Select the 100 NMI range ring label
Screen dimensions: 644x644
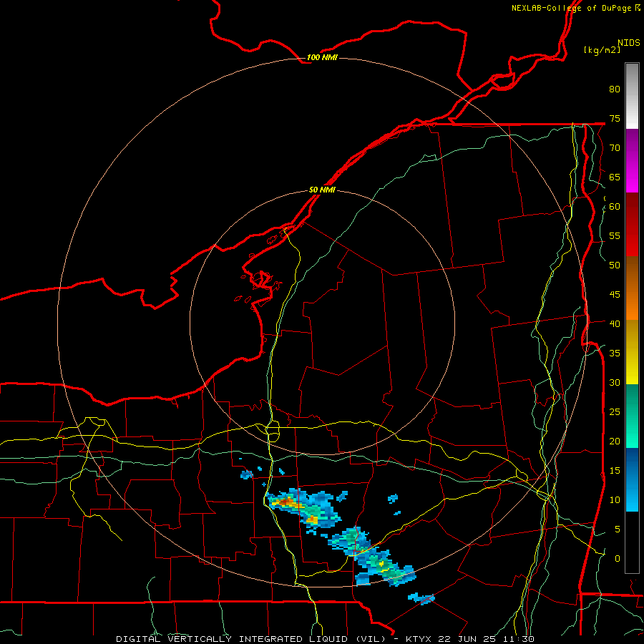click(322, 57)
